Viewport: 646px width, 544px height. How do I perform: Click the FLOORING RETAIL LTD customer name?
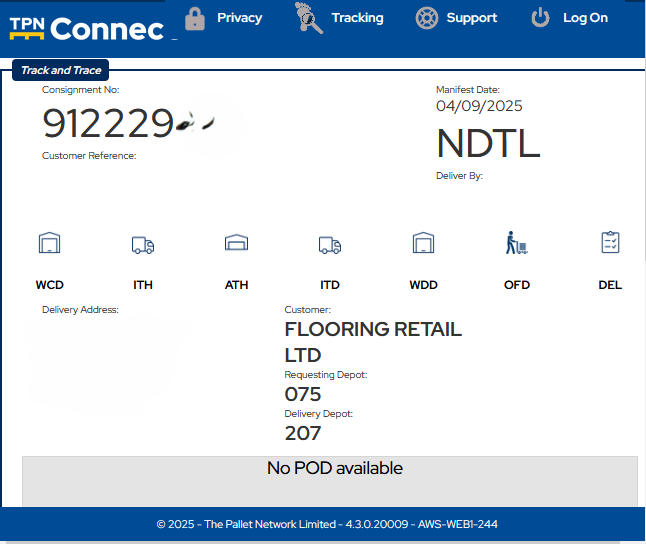tap(373, 341)
